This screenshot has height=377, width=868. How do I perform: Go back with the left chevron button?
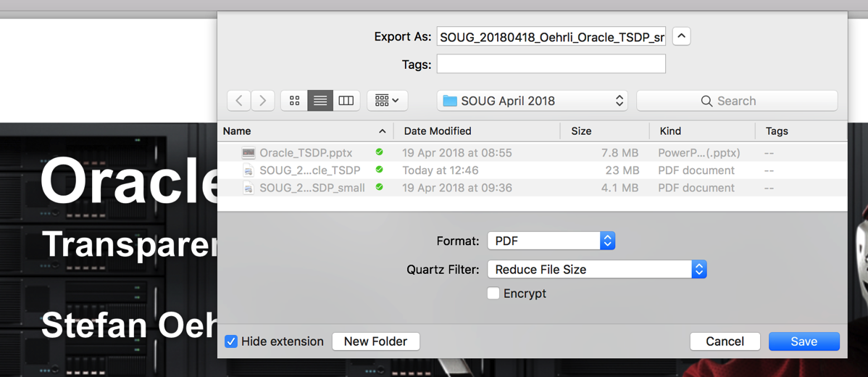point(238,101)
